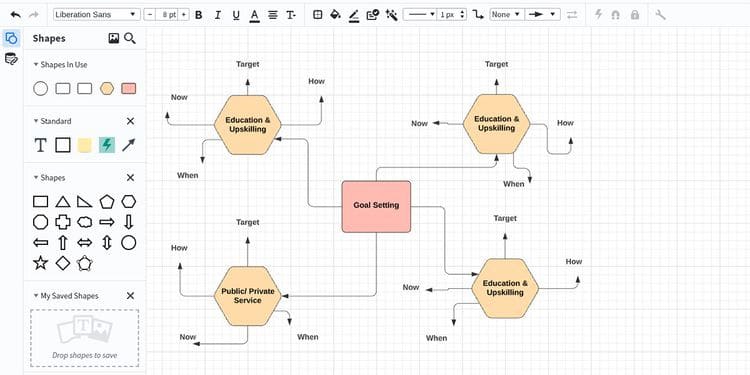
Task: Click the text font color icon
Action: click(x=254, y=15)
